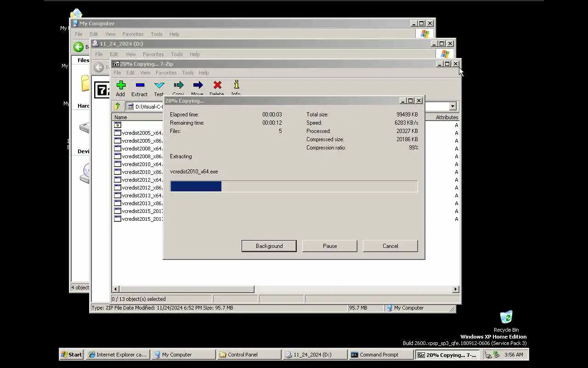This screenshot has width=588, height=368.
Task: Open the View menu in 7-Zip
Action: point(145,73)
